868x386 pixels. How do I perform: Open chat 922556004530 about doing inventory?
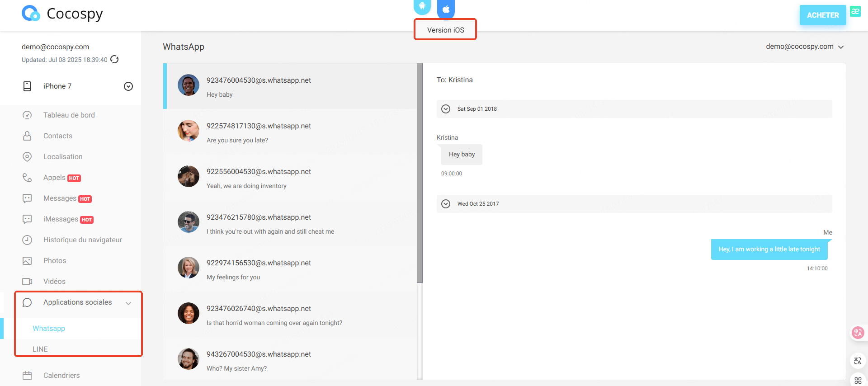290,177
